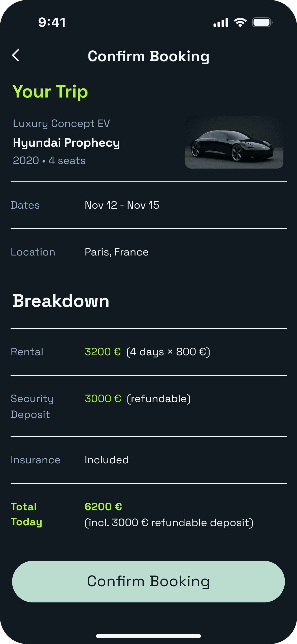Tap the 3000 € security deposit amount
This screenshot has height=644, width=297.
tap(103, 399)
